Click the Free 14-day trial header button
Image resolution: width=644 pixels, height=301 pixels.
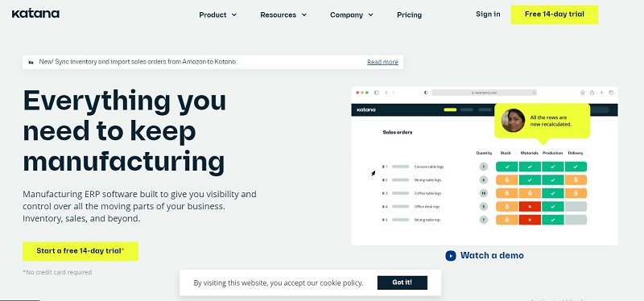555,14
